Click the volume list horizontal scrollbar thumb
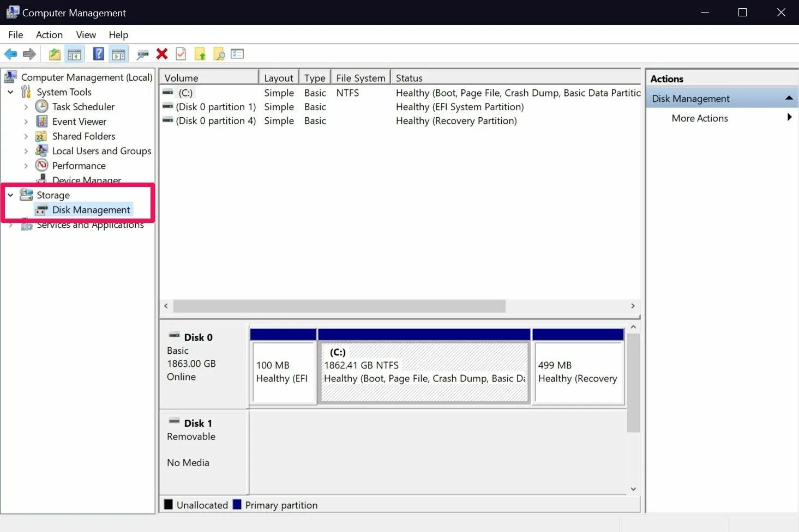 (x=339, y=306)
